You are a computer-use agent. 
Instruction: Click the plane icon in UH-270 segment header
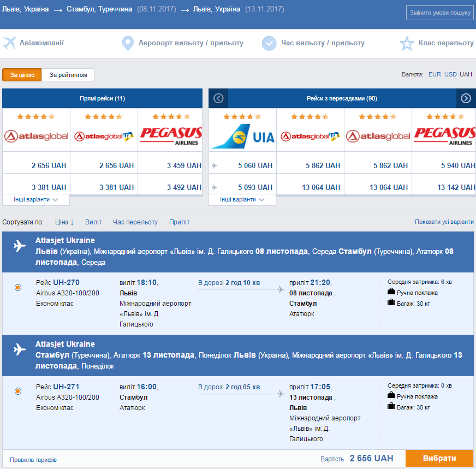click(x=20, y=246)
